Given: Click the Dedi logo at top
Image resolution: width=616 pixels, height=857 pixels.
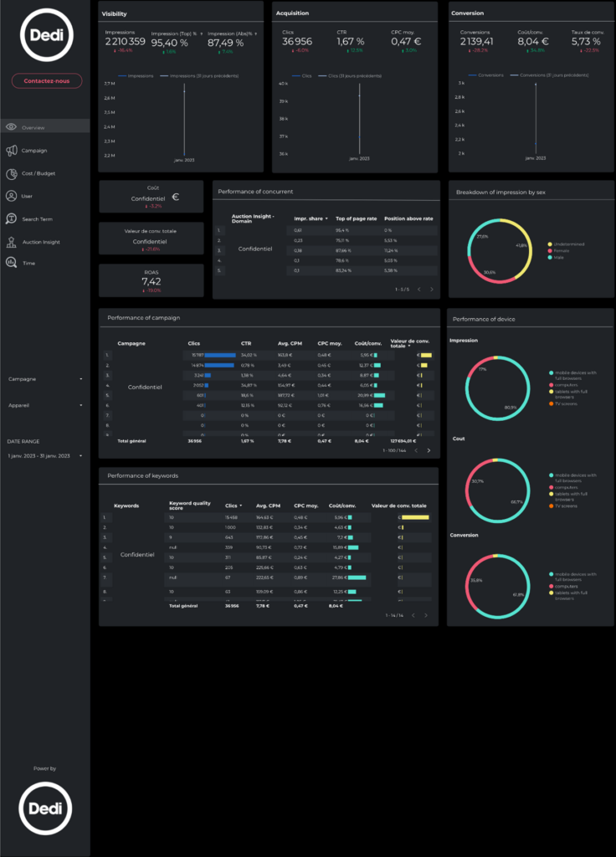Looking at the screenshot, I should (45, 35).
